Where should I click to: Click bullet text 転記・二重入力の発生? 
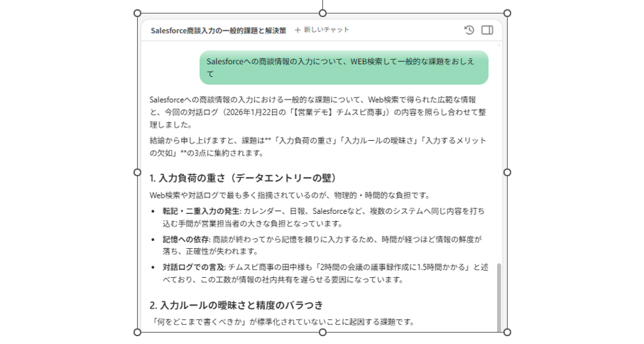pos(201,211)
